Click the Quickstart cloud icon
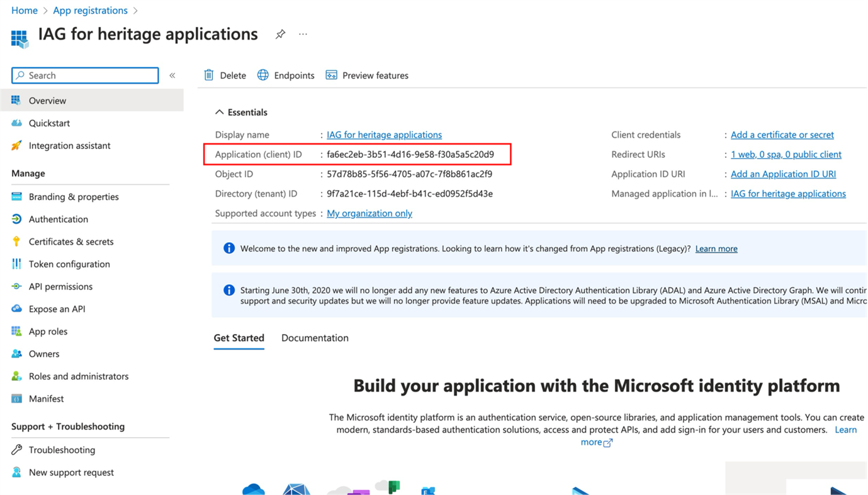 pos(16,123)
